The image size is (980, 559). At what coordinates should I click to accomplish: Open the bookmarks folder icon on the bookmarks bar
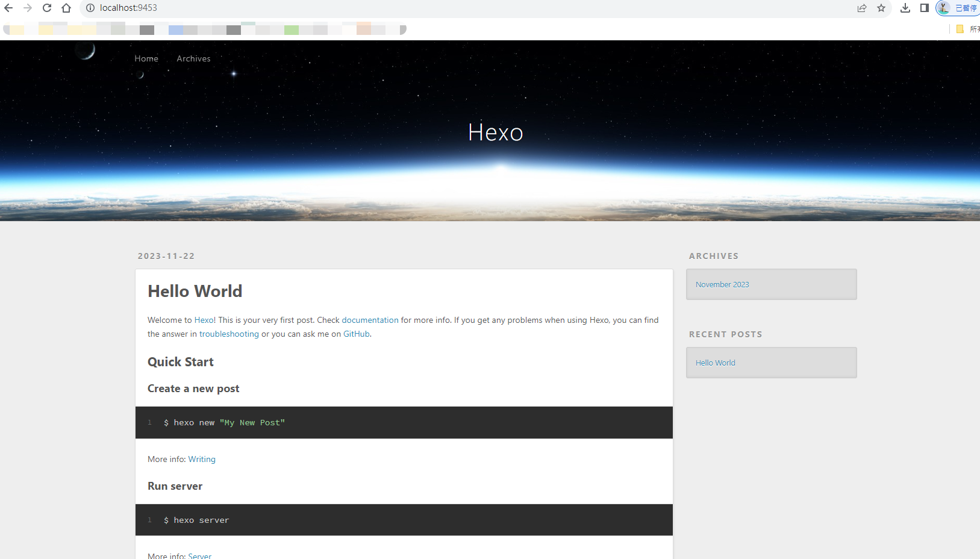coord(960,29)
